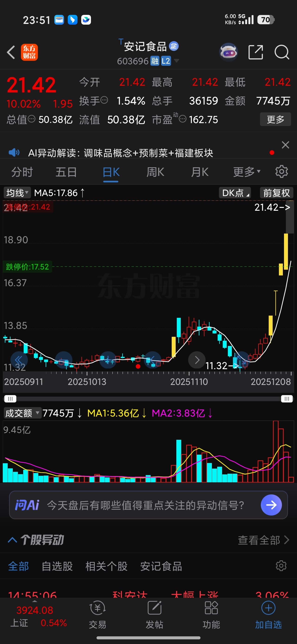Tap the share icon in header
Screen dimensions: 297x644
[256, 52]
